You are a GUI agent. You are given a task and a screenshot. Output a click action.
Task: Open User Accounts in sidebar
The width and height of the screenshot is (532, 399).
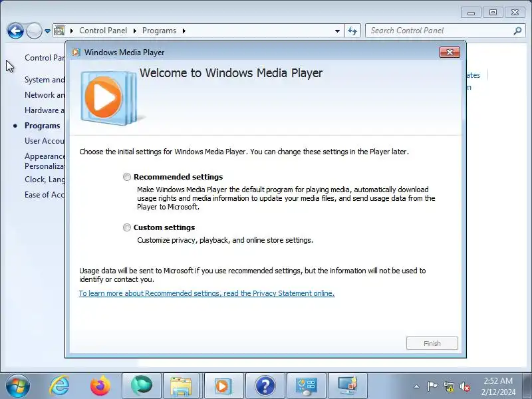44,141
